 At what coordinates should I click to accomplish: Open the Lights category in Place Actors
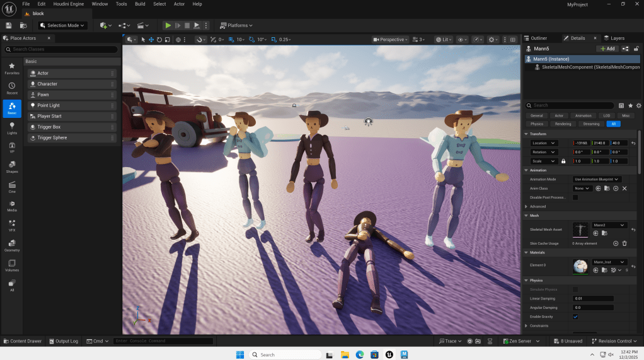[x=12, y=128]
